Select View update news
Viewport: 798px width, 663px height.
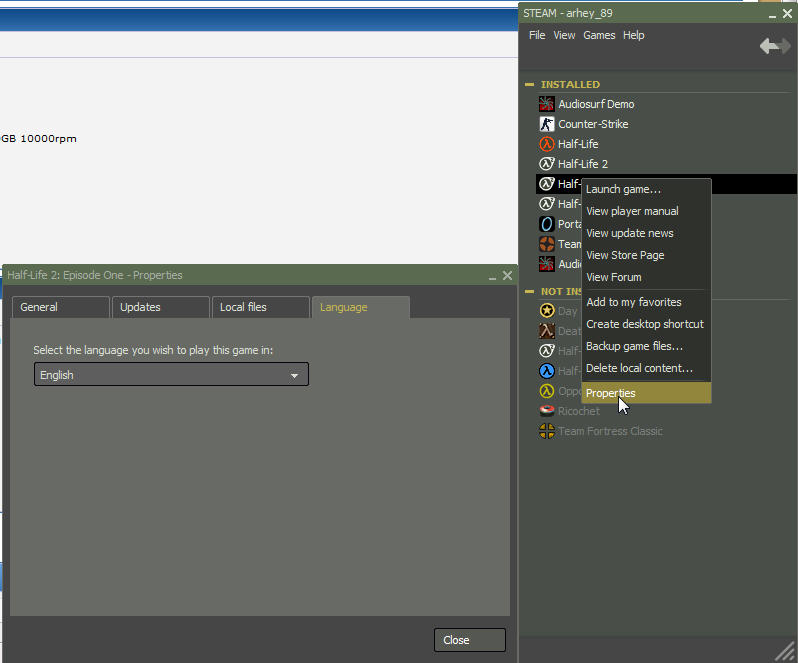[x=646, y=233]
